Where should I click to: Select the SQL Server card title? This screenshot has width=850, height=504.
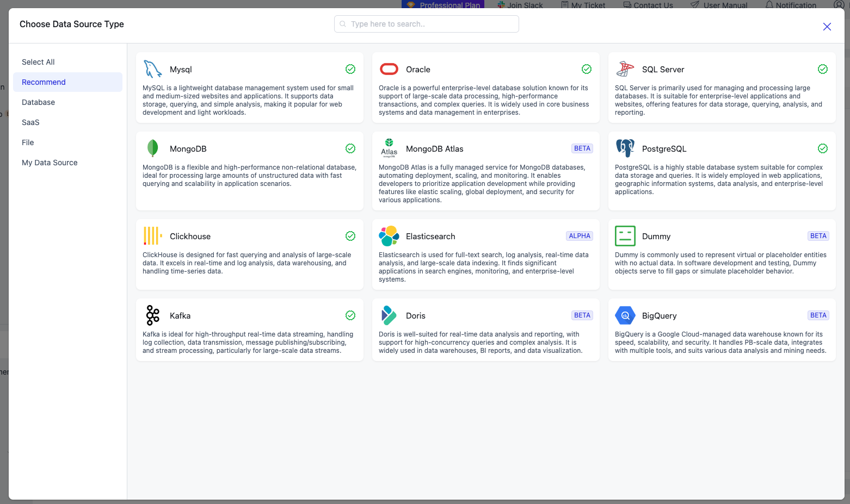click(x=663, y=70)
